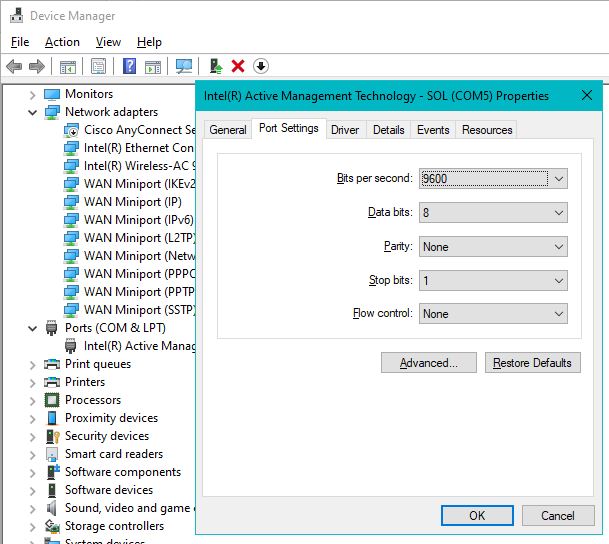The height and width of the screenshot is (544, 609).
Task: Open the blue Help question-mark icon
Action: point(129,66)
